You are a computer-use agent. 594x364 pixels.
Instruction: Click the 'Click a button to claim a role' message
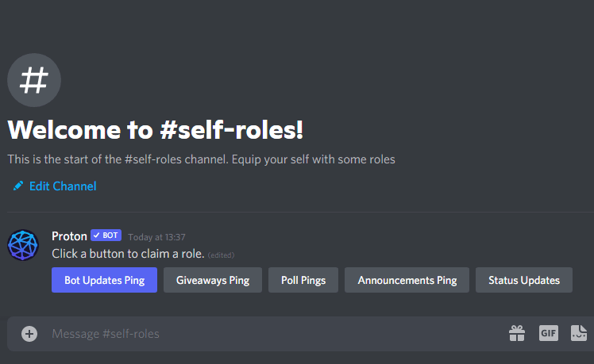[x=128, y=254]
